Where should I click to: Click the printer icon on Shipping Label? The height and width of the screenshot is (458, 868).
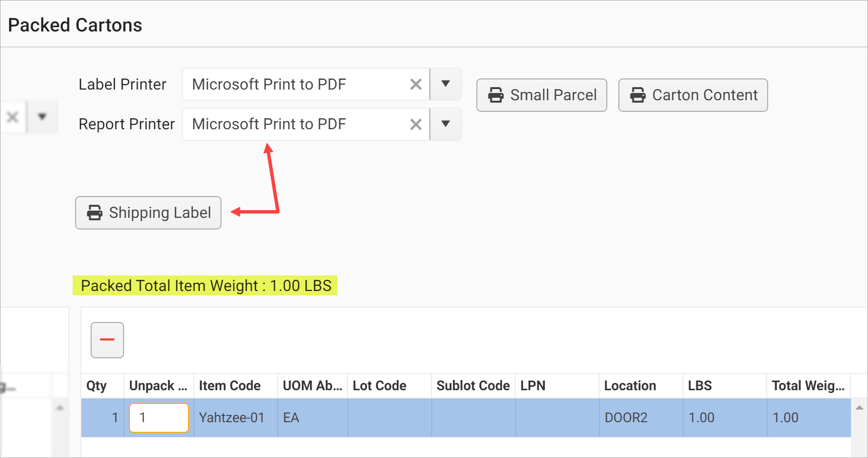click(95, 213)
